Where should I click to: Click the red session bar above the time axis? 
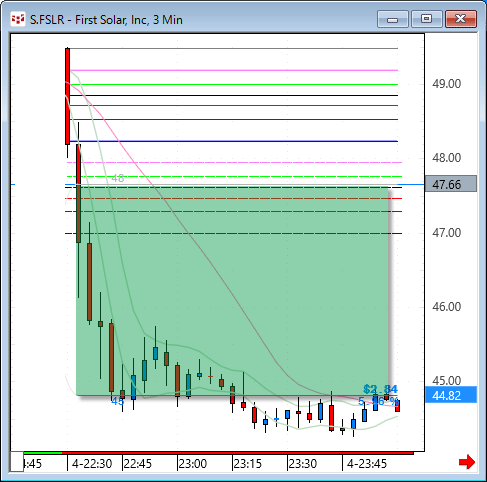(x=238, y=453)
